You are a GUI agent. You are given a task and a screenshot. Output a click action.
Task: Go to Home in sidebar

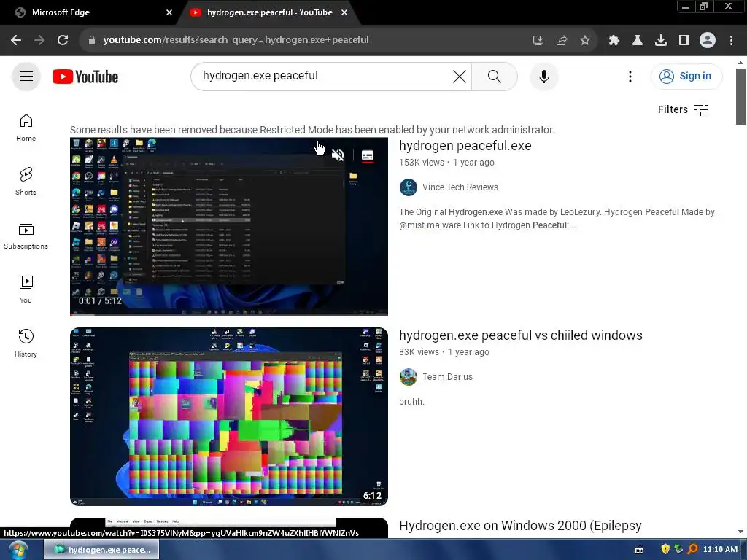click(26, 128)
